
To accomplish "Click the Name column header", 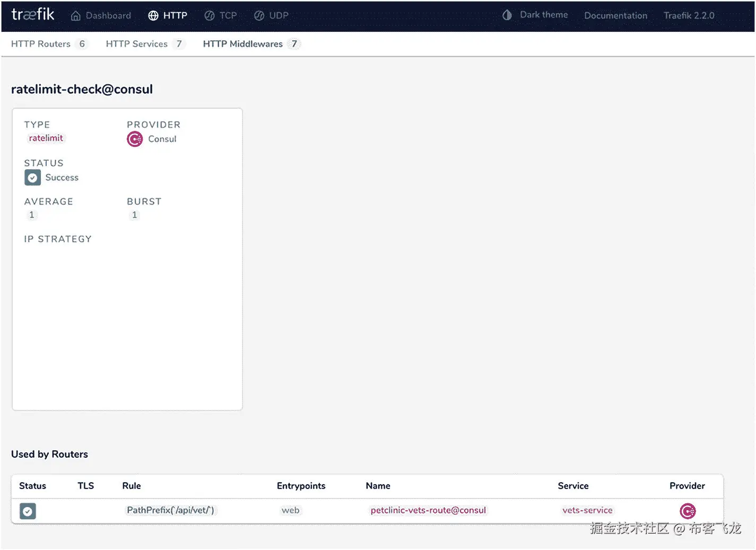I will [x=378, y=486].
